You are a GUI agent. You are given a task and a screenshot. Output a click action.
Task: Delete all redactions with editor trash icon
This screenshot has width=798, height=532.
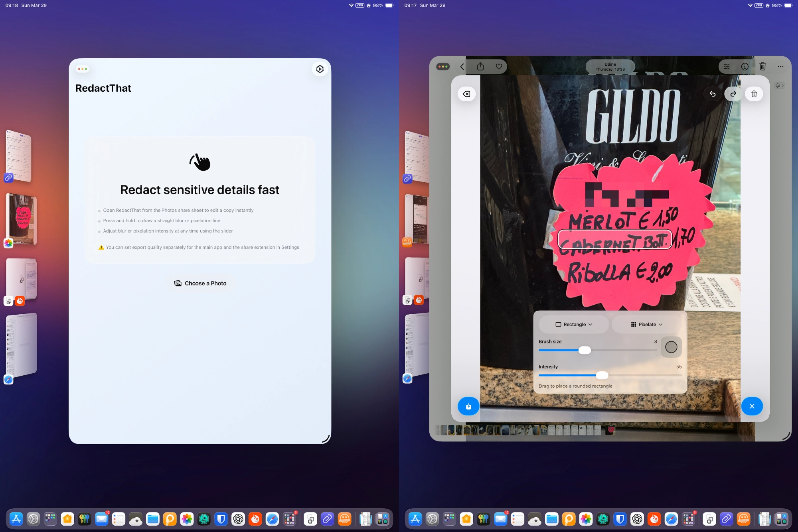pyautogui.click(x=754, y=94)
